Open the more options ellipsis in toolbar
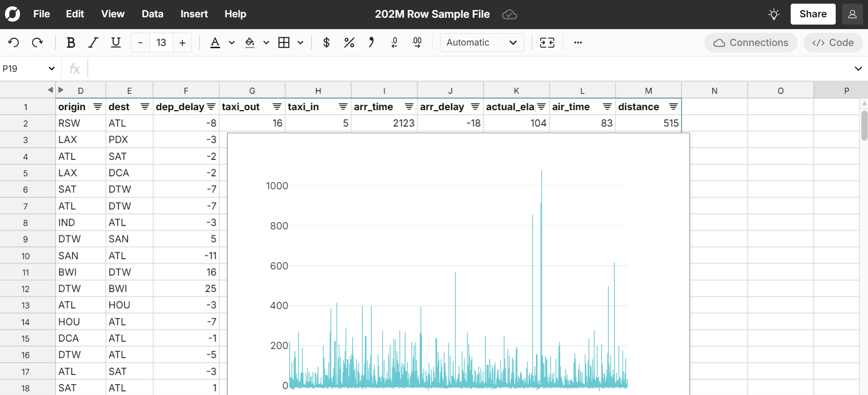This screenshot has height=395, width=868. click(578, 43)
